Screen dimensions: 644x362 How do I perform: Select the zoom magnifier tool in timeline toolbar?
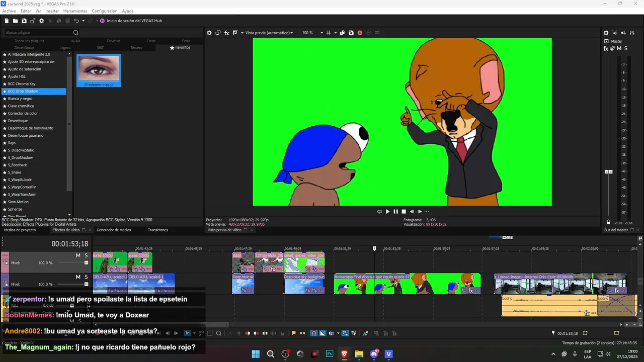click(x=219, y=333)
